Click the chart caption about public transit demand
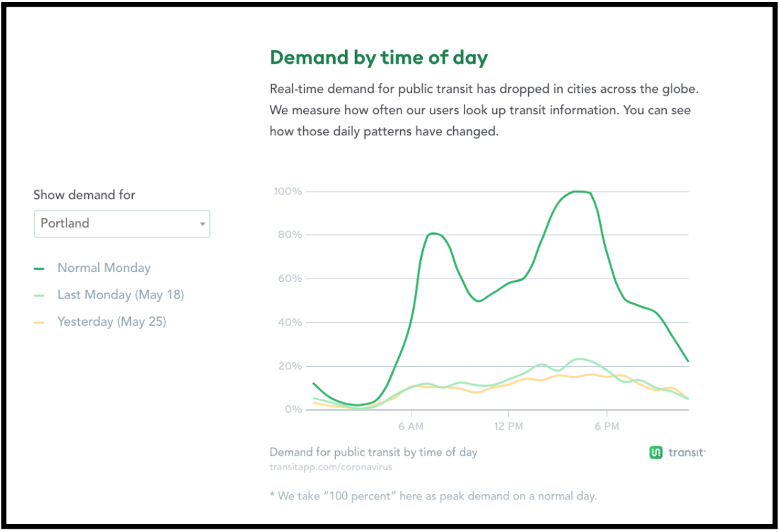Screen dimensions: 779x532 tap(373, 452)
